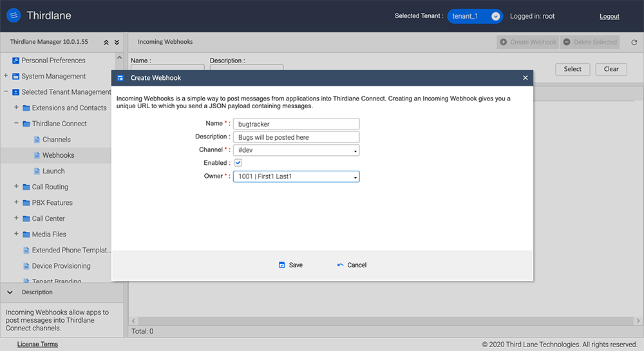Click the License Terms link
The width and height of the screenshot is (644, 351).
(x=37, y=344)
